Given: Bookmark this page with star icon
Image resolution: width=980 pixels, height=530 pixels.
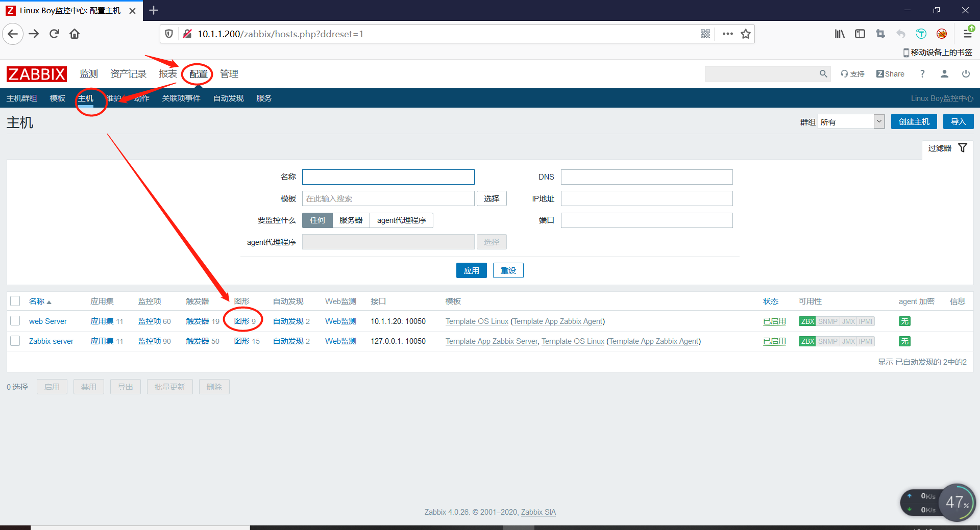Looking at the screenshot, I should pos(746,34).
